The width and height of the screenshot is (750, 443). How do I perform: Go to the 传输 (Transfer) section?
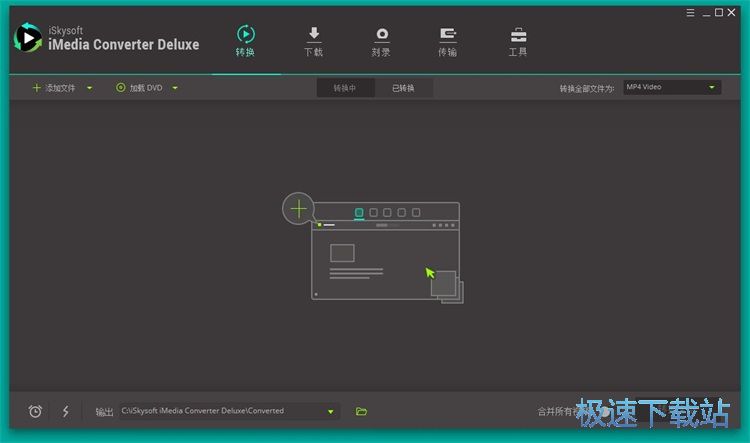click(x=448, y=42)
